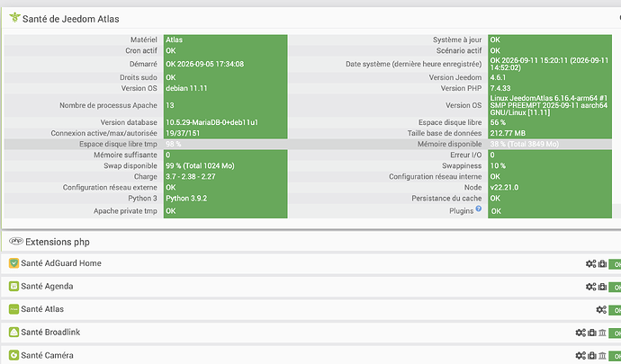Image resolution: width=621 pixels, height=364 pixels.
Task: Expand the Santé Caméra title
Action: [x=47, y=355]
